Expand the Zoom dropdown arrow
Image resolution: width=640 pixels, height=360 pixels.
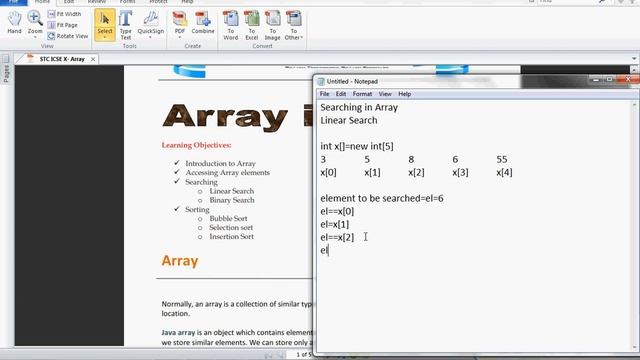(x=35, y=38)
